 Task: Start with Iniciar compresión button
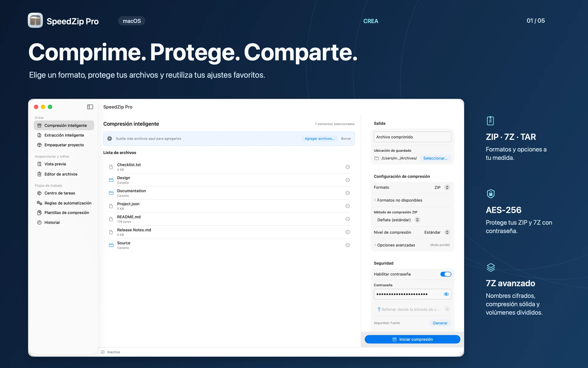[413, 339]
